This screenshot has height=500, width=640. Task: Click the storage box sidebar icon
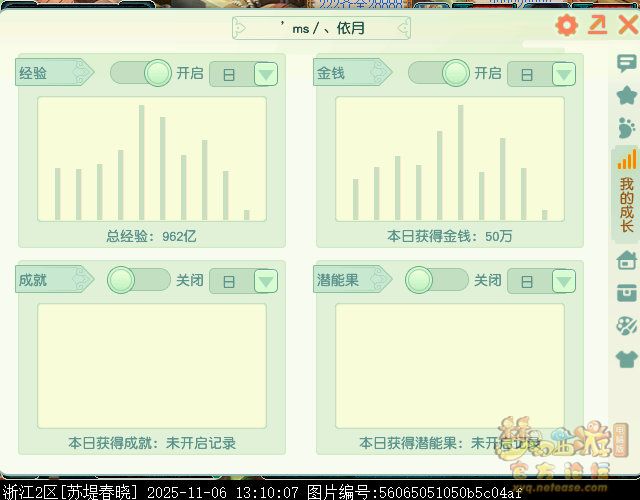coord(627,293)
